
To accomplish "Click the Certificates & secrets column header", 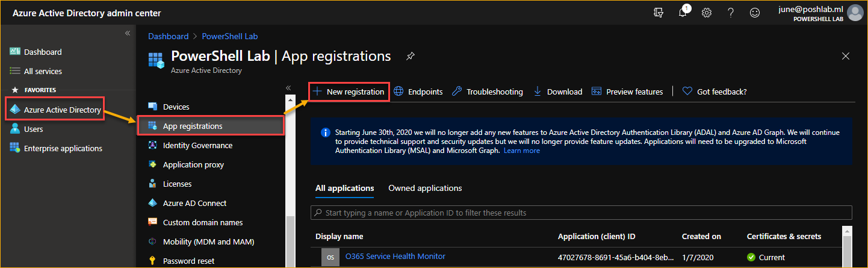I will tap(784, 236).
